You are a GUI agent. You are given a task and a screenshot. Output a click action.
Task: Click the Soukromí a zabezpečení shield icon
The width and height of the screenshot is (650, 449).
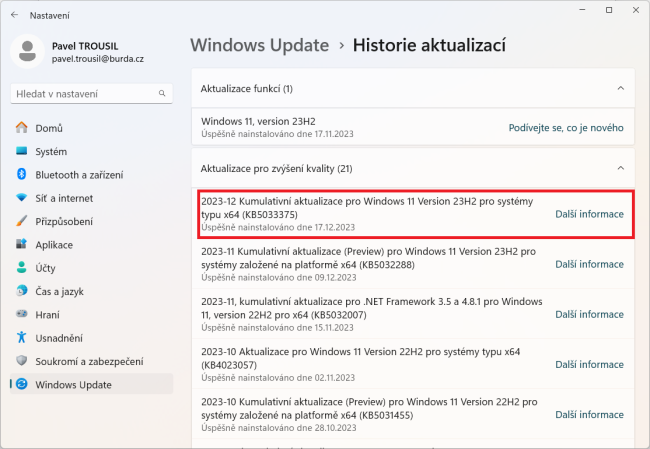click(22, 361)
